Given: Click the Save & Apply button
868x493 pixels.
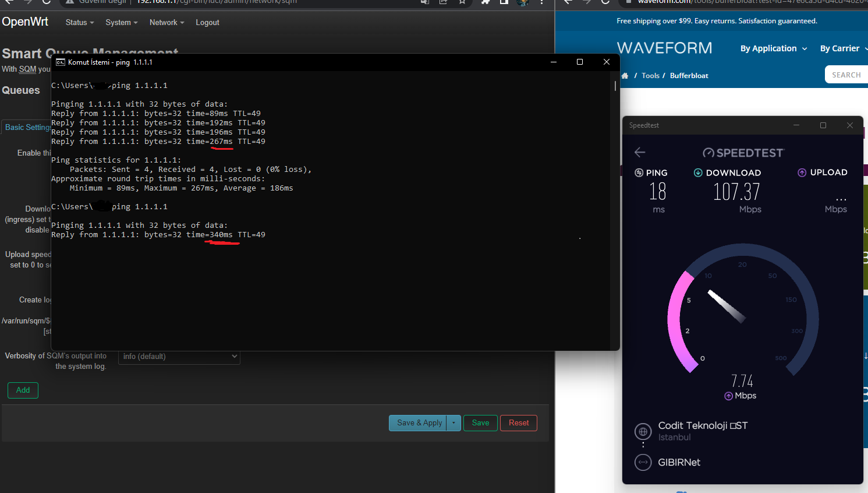Looking at the screenshot, I should pyautogui.click(x=418, y=423).
